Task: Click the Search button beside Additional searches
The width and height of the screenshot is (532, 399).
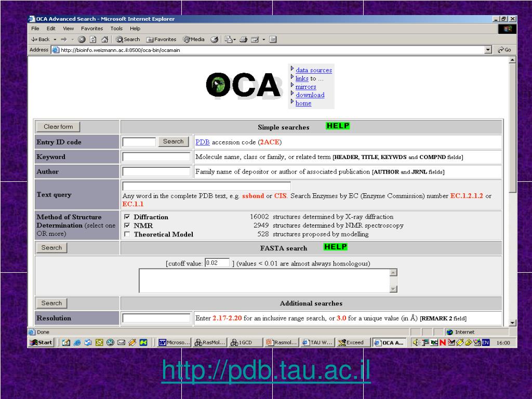Action: point(51,303)
